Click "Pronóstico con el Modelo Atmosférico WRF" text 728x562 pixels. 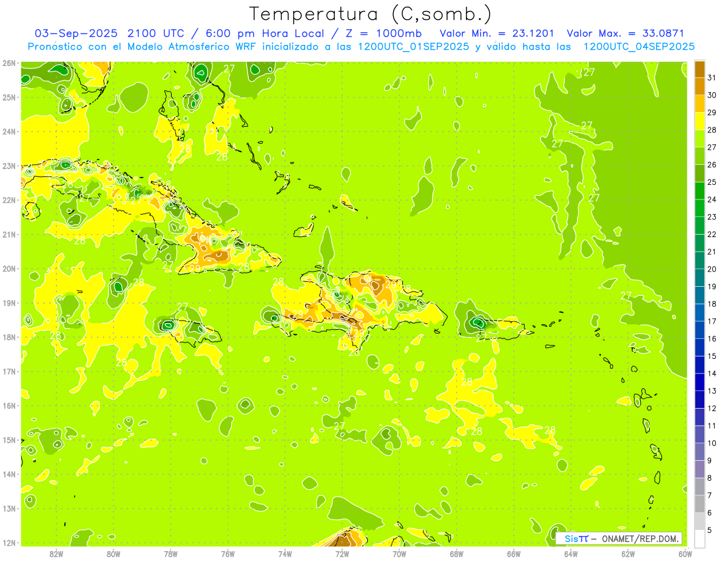(x=143, y=46)
